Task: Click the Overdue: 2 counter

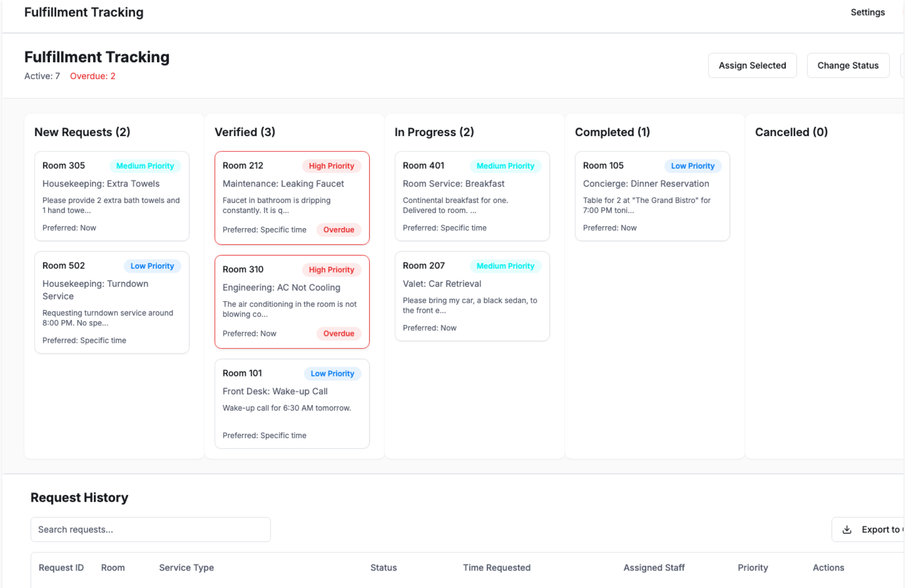Action: [x=92, y=76]
